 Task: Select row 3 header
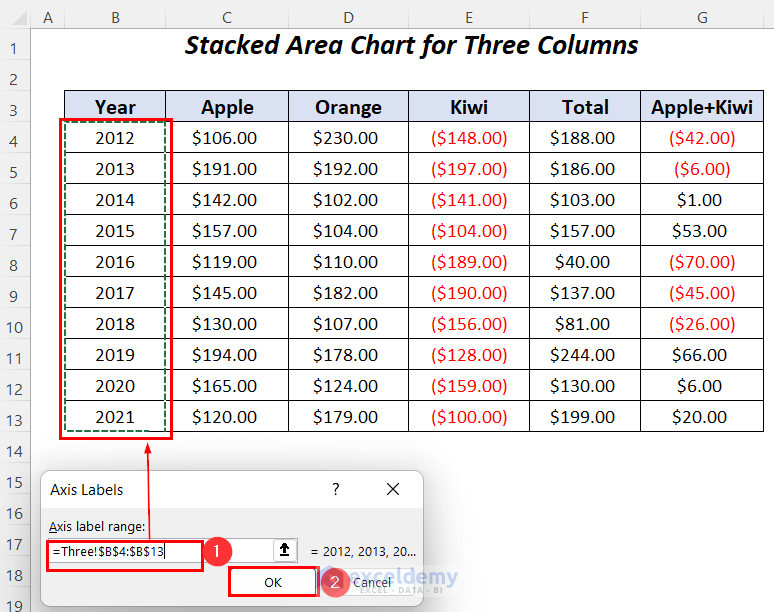click(x=14, y=107)
